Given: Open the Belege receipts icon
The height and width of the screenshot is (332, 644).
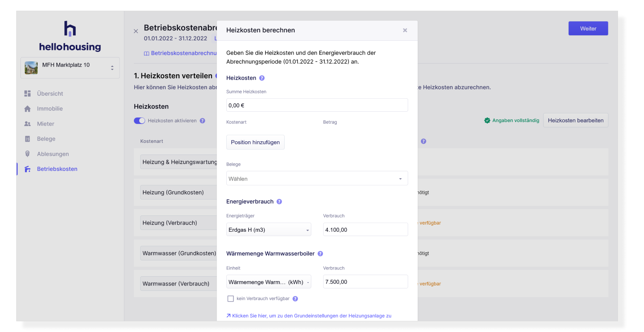Looking at the screenshot, I should point(28,139).
